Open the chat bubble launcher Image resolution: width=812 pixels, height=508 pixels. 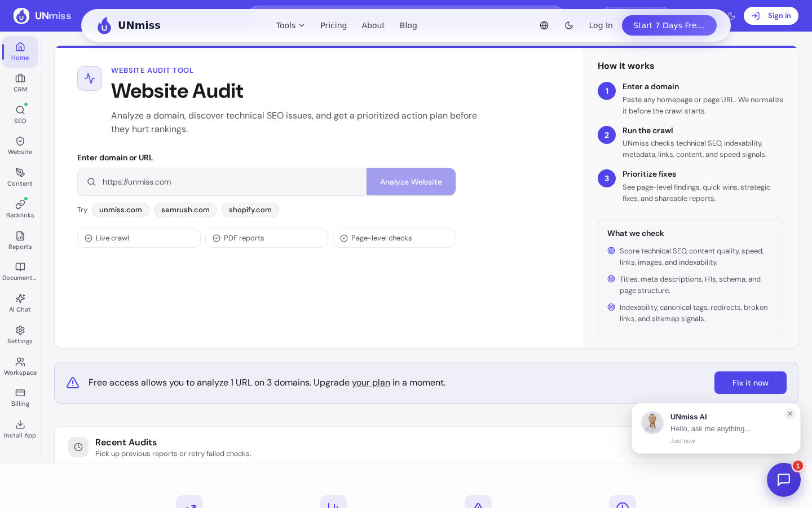pos(784,480)
